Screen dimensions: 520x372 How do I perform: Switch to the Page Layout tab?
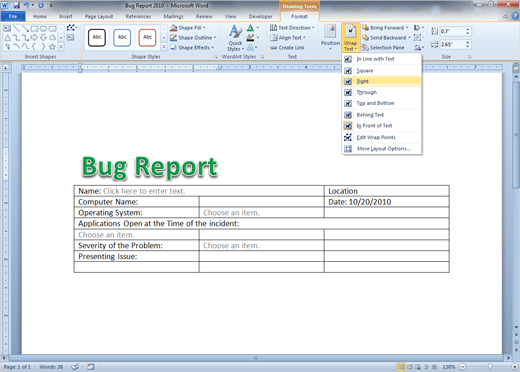99,16
